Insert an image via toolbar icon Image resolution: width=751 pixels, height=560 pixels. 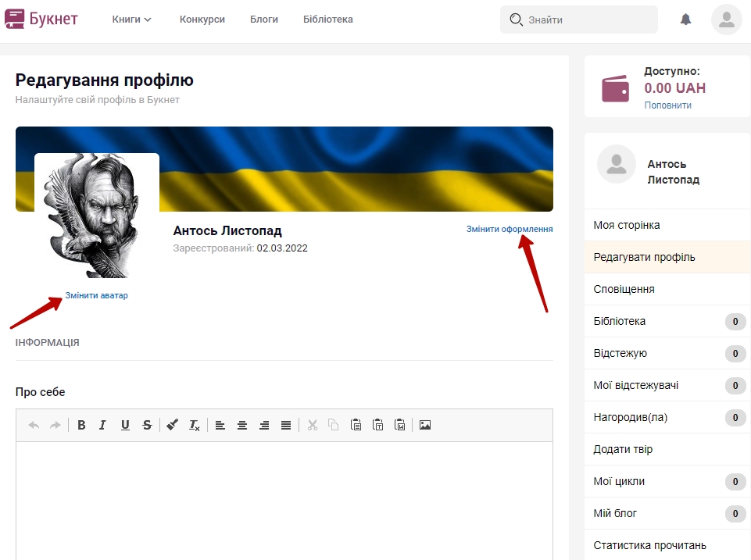pyautogui.click(x=425, y=425)
